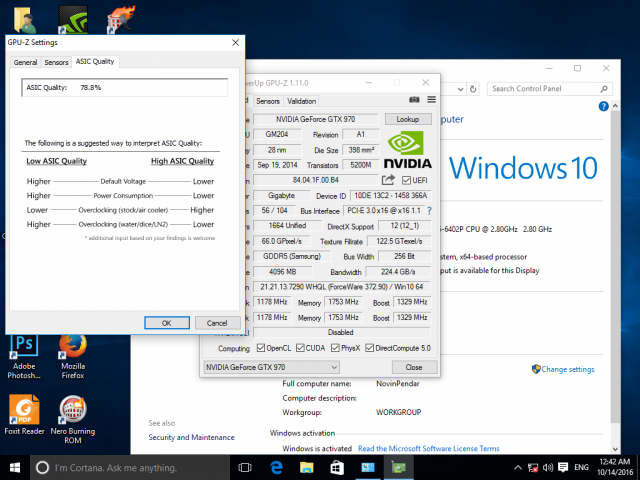Switch to the Validation tab
Screen dimensions: 640x480
(x=301, y=101)
